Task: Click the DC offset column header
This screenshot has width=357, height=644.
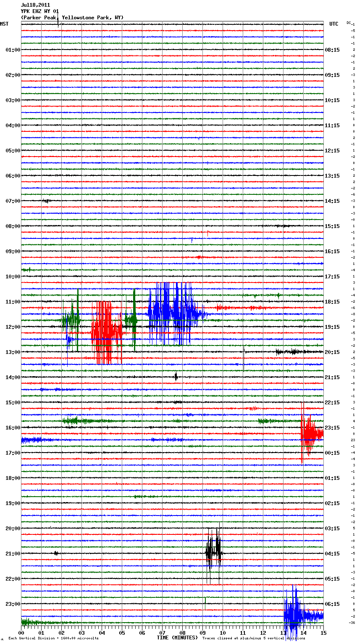Action: (x=349, y=23)
